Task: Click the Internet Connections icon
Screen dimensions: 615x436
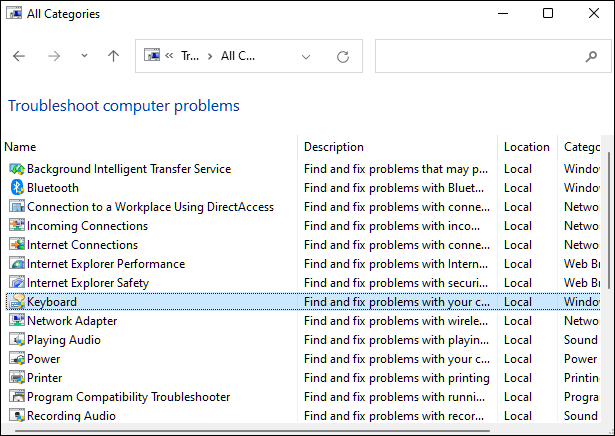Action: tap(17, 245)
